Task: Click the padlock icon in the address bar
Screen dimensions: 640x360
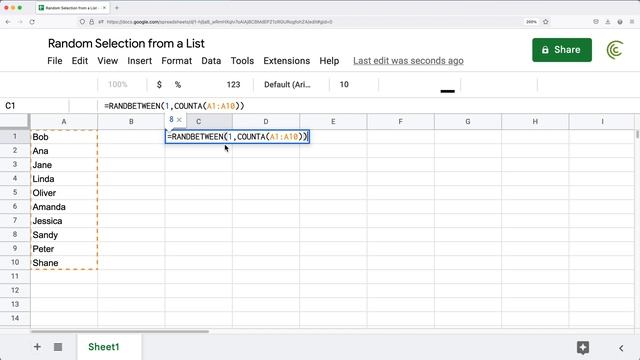Action: (91, 22)
